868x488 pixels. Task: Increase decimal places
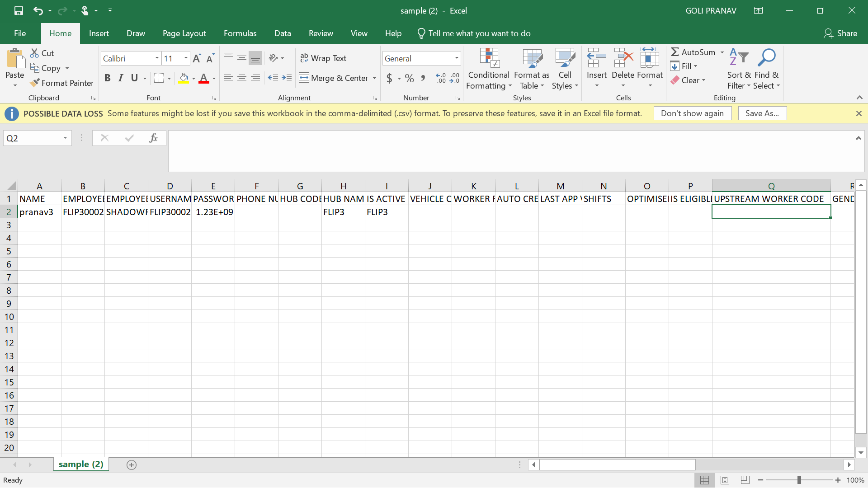(441, 78)
